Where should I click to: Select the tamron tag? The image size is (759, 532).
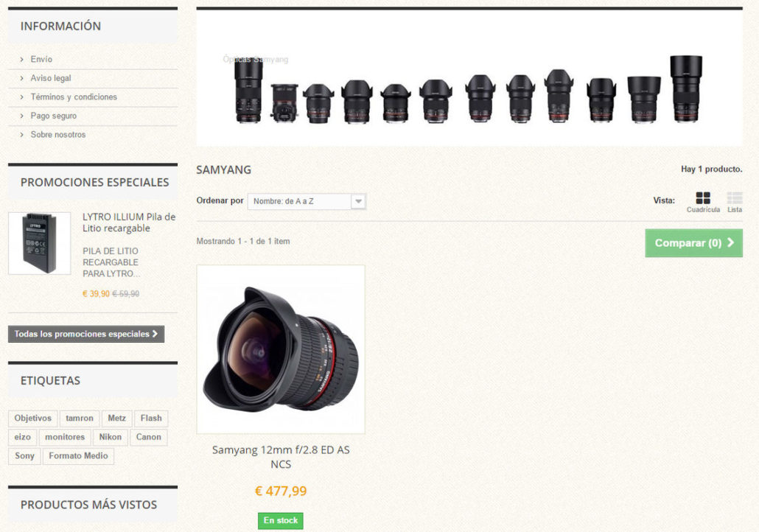[80, 419]
